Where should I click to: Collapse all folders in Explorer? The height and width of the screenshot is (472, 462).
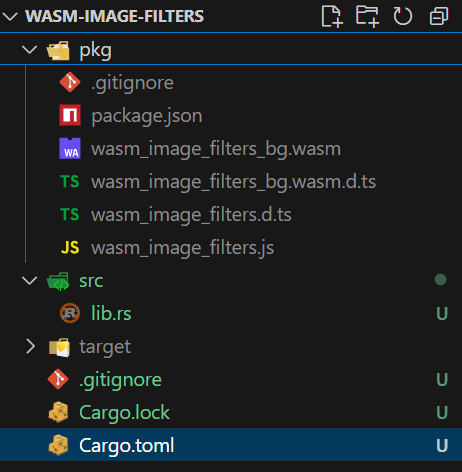pos(439,16)
